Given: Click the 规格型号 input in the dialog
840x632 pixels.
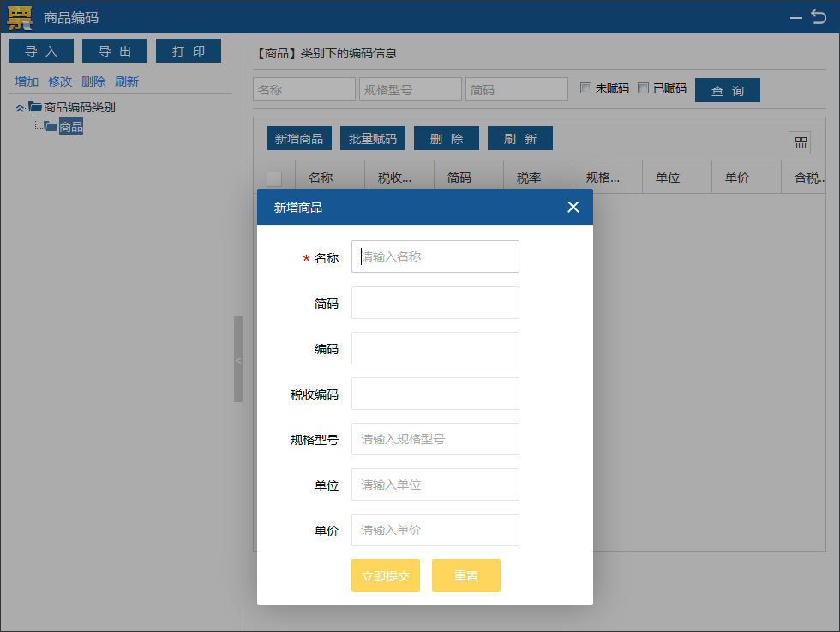Looking at the screenshot, I should click(435, 439).
